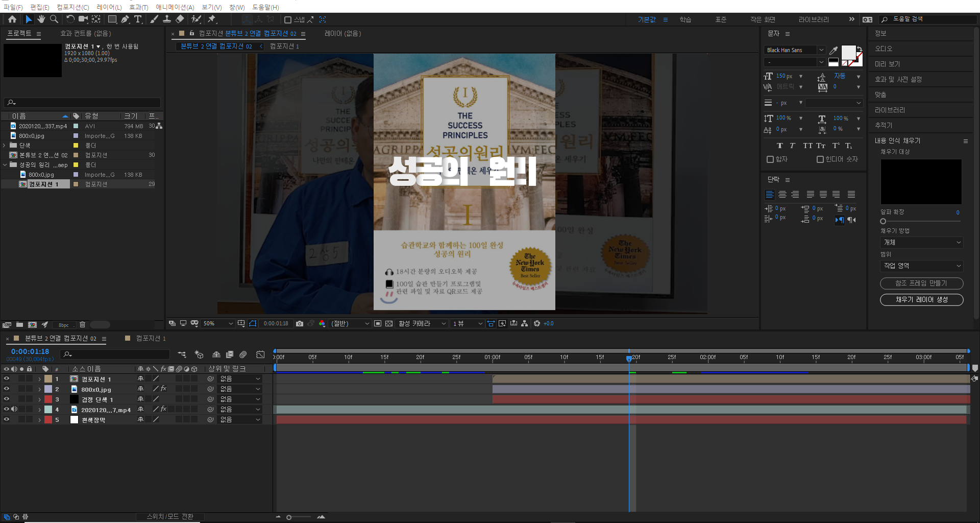
Task: Open the 학습 workspace
Action: [685, 20]
